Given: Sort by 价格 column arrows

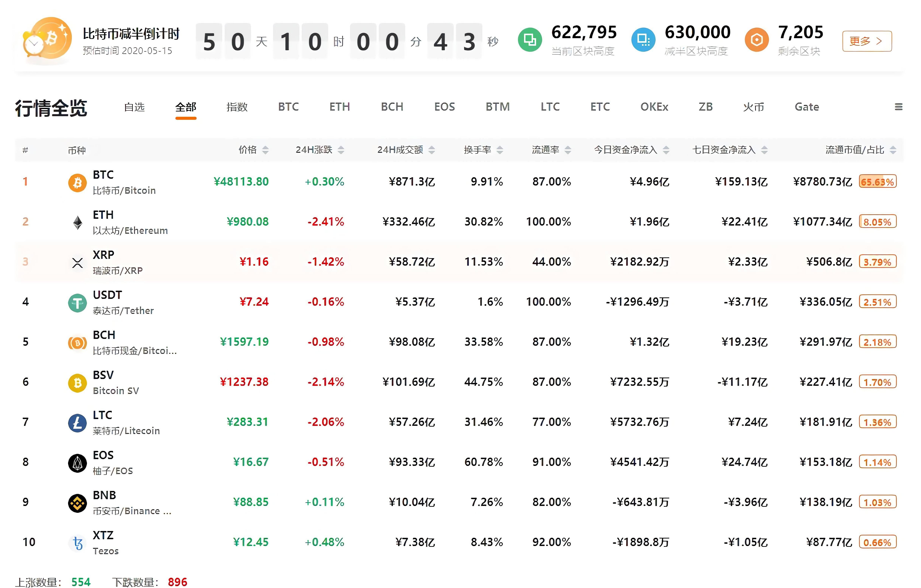Looking at the screenshot, I should click(x=265, y=150).
